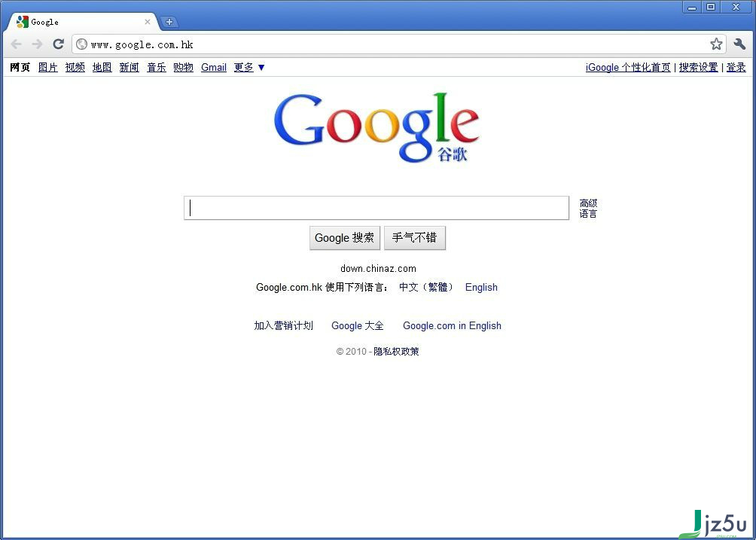Reload the page with the refresh icon
The image size is (756, 540).
click(58, 44)
